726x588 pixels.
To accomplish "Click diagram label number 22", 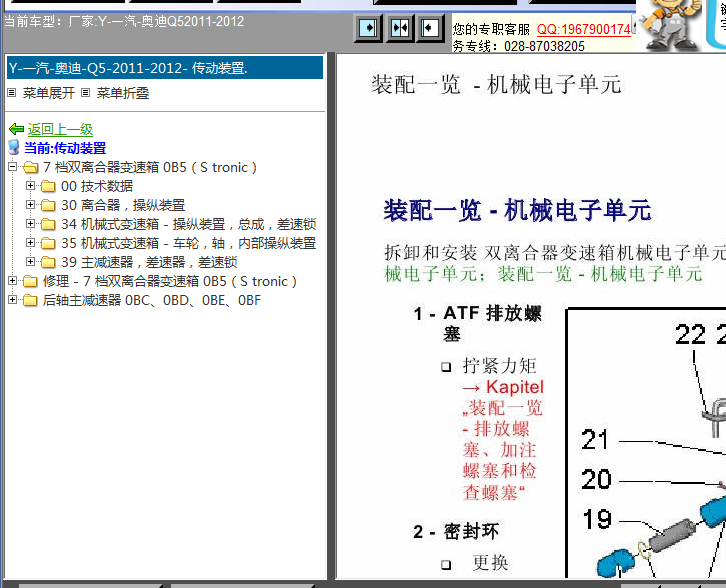I will 690,334.
